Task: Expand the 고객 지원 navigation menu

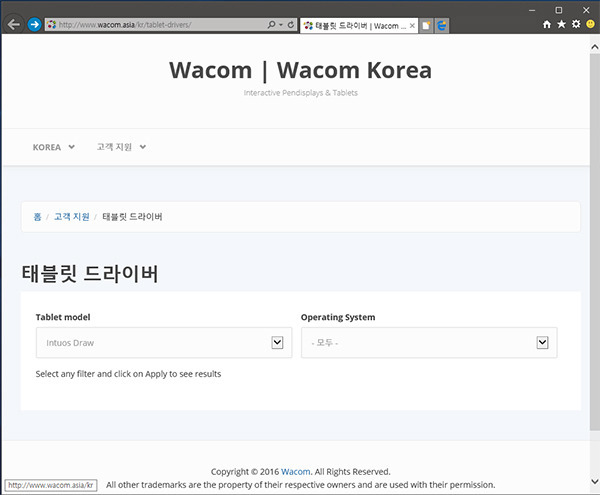Action: pos(121,147)
